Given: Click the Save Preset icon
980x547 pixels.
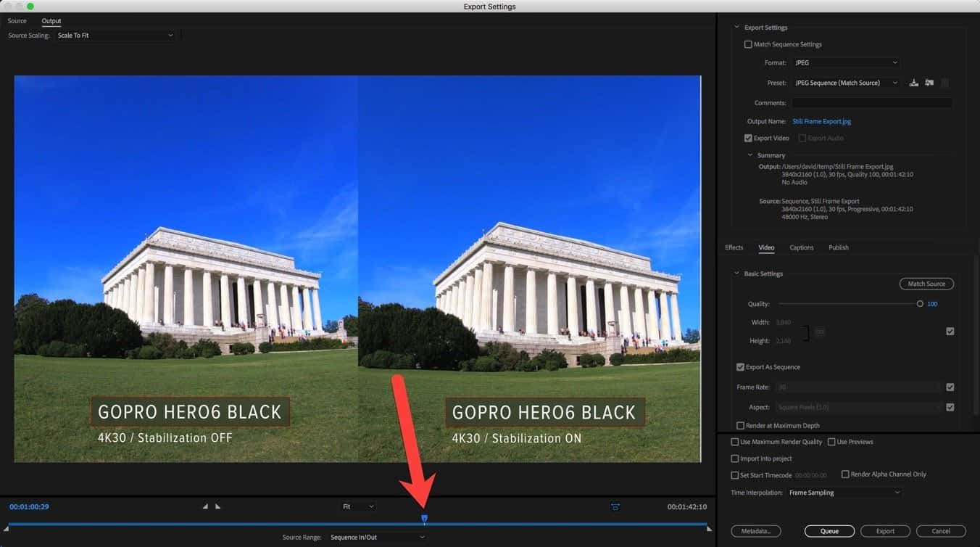Looking at the screenshot, I should (x=914, y=83).
